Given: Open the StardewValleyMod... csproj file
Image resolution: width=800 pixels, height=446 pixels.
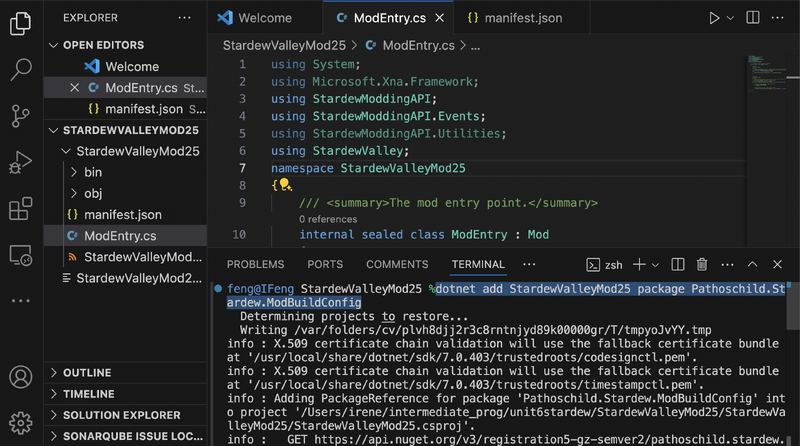Looking at the screenshot, I should point(125,257).
